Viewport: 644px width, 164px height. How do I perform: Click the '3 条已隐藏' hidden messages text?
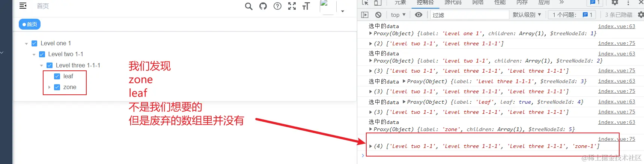point(619,15)
